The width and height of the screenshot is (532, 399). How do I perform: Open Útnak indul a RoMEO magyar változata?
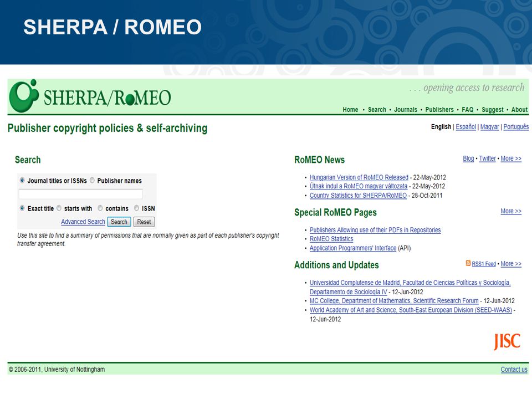[359, 186]
